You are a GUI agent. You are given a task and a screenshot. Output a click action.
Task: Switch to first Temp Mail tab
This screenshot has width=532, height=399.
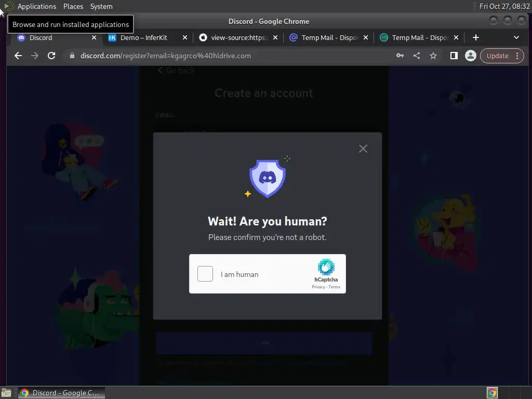pyautogui.click(x=330, y=37)
